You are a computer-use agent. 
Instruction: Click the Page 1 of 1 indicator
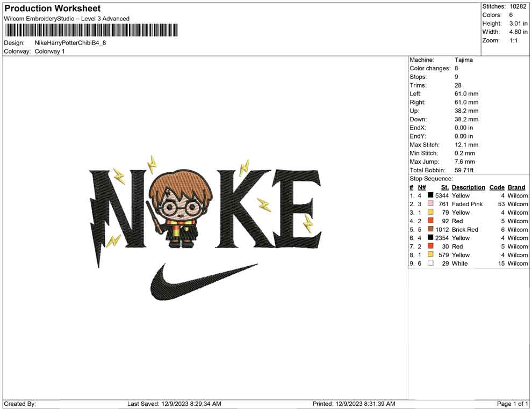512,404
